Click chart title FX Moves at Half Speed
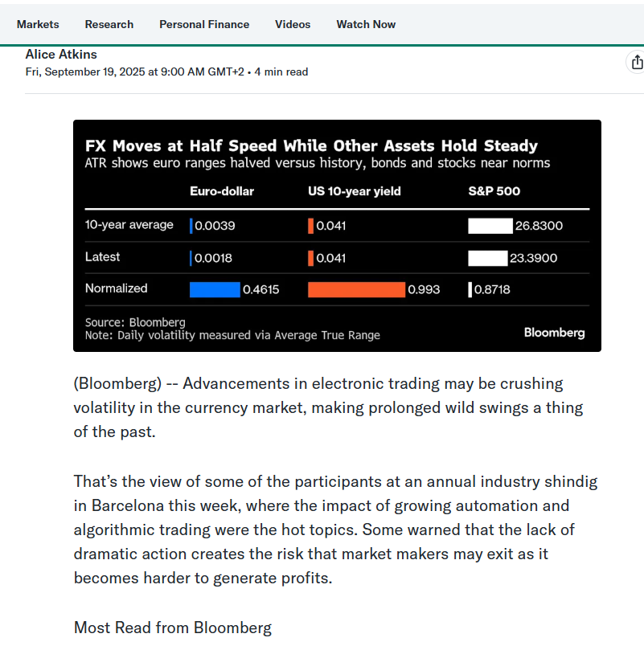This screenshot has height=646, width=644. tap(311, 145)
